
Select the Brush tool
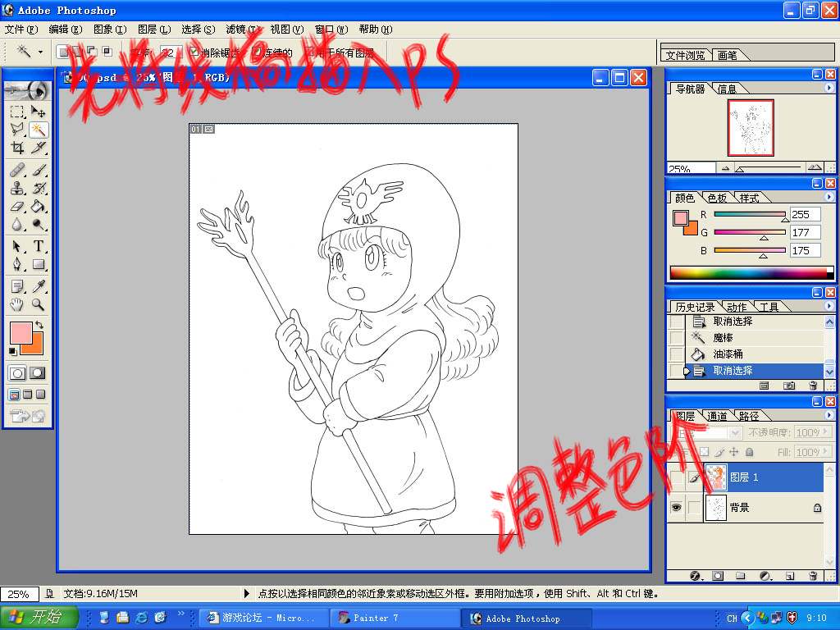click(38, 170)
